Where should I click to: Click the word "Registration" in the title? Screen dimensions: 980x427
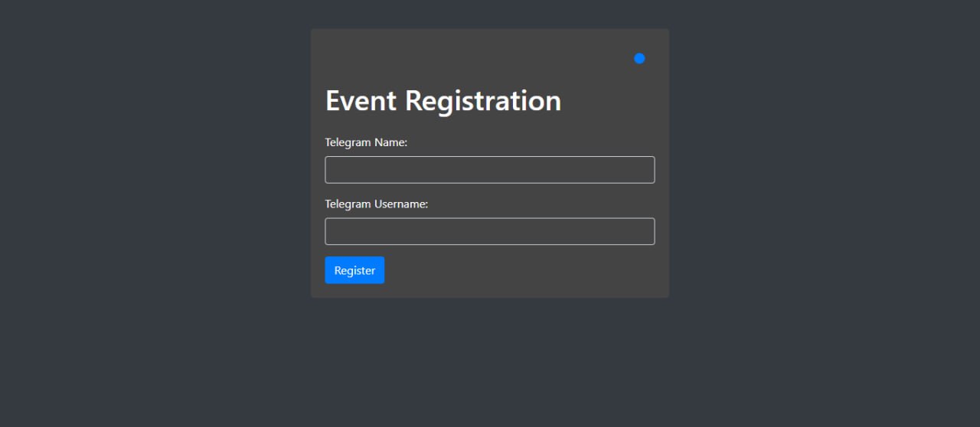point(483,101)
